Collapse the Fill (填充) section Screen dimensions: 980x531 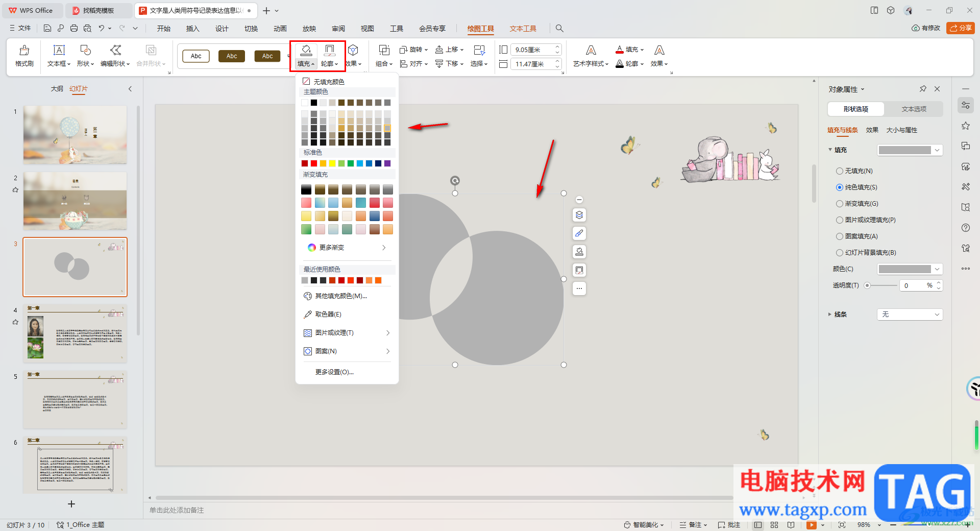(x=830, y=150)
